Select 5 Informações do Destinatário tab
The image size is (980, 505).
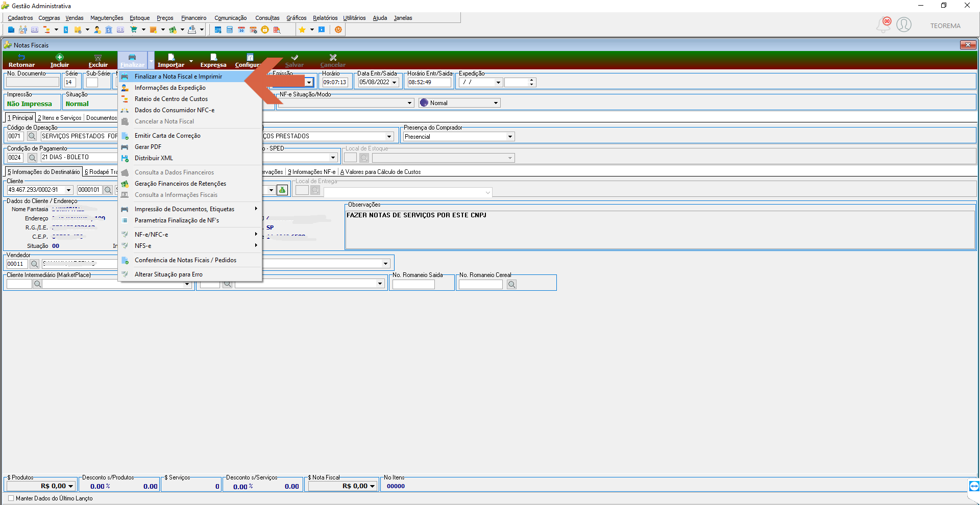coord(44,172)
